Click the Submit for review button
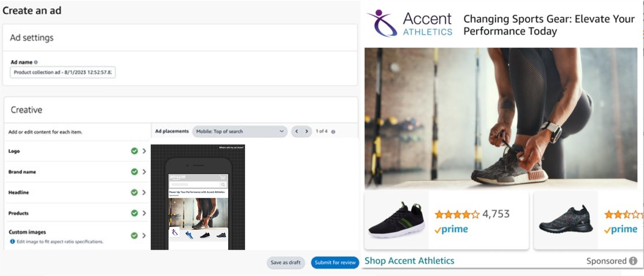The height and width of the screenshot is (276, 644). [x=335, y=262]
